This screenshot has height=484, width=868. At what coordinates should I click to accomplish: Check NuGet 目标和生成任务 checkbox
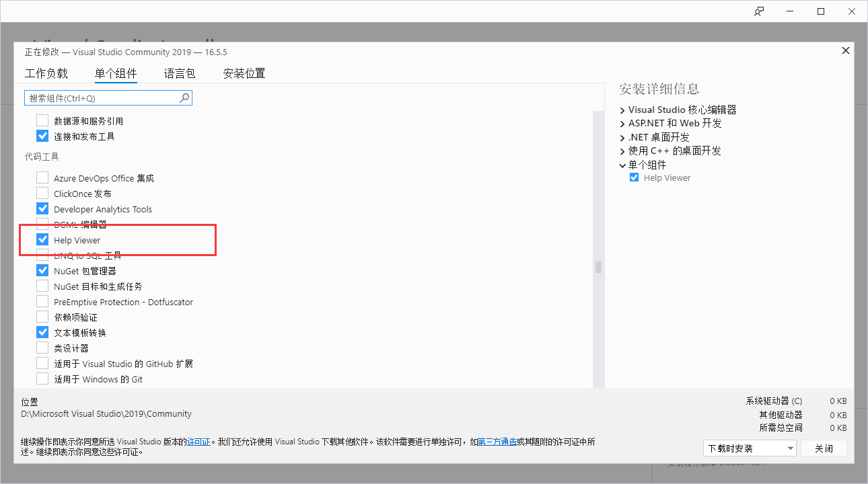[x=42, y=286]
